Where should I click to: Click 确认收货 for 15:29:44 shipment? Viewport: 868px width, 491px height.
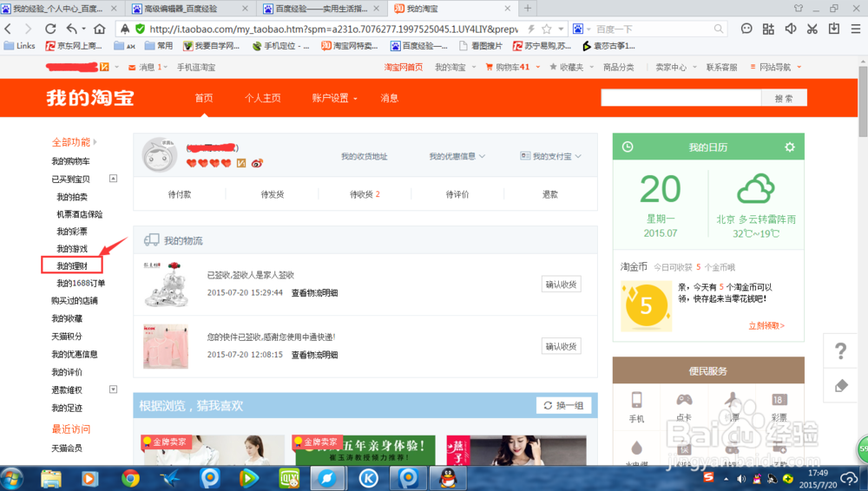point(561,285)
